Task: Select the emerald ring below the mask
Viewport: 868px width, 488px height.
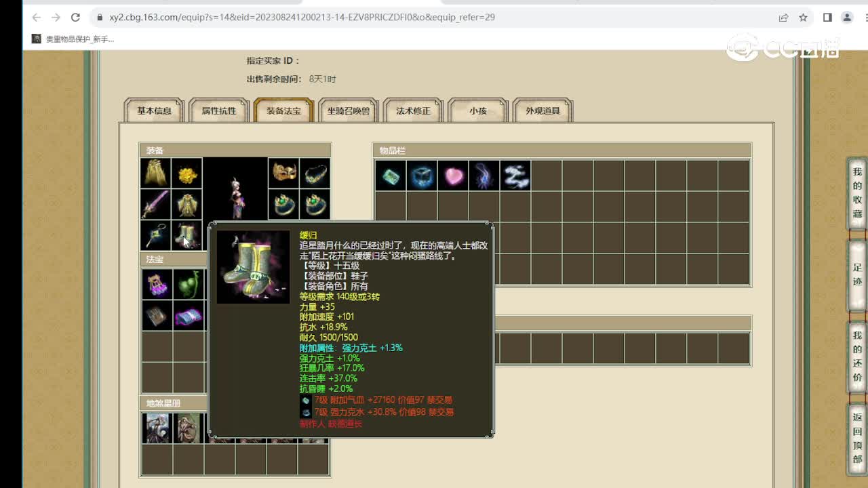Action: [x=284, y=204]
